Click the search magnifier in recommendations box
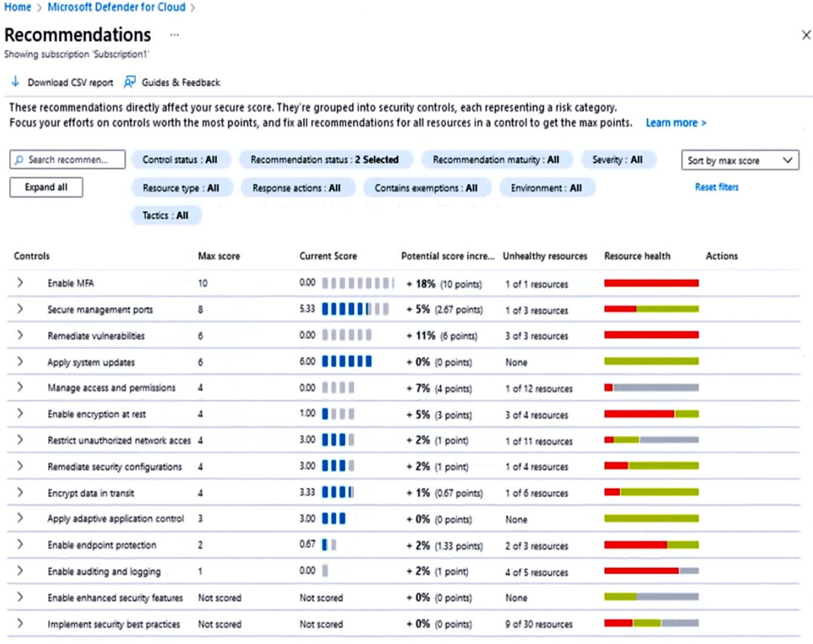Viewport: 813px width, 644px height. point(19,160)
